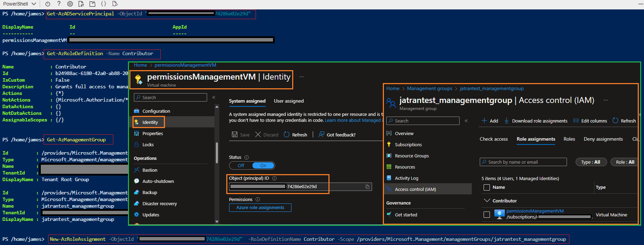Image resolution: width=644 pixels, height=245 pixels.
Task: Click the Get started icon under Governance
Action: pyautogui.click(x=389, y=215)
